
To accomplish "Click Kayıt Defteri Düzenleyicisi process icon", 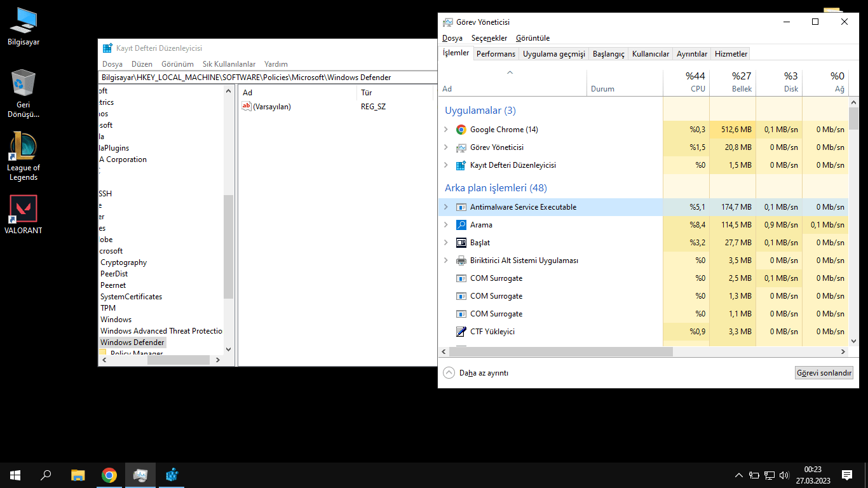I will [461, 165].
